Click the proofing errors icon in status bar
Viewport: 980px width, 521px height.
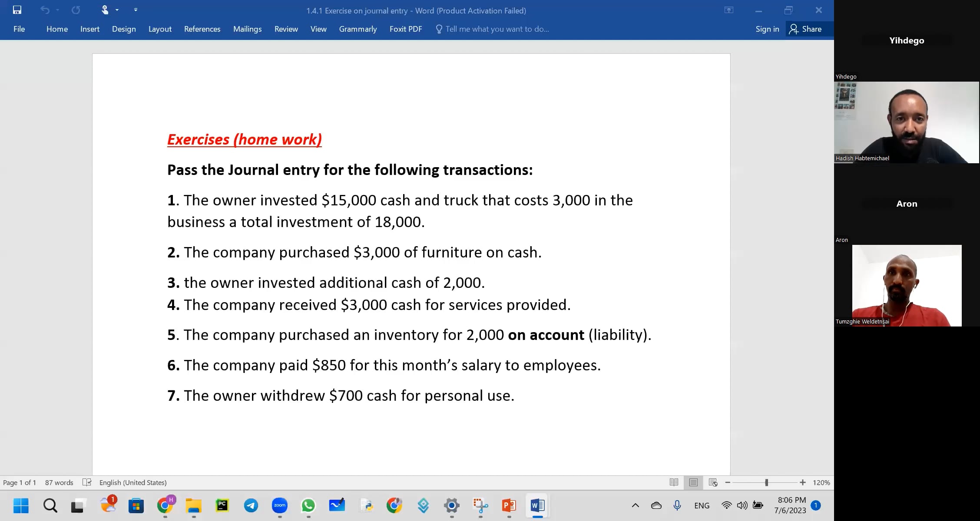click(x=87, y=482)
